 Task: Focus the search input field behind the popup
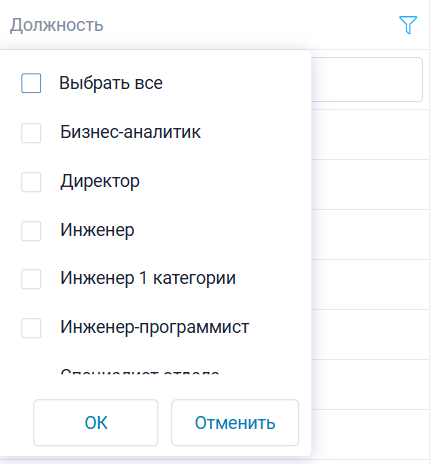367,79
